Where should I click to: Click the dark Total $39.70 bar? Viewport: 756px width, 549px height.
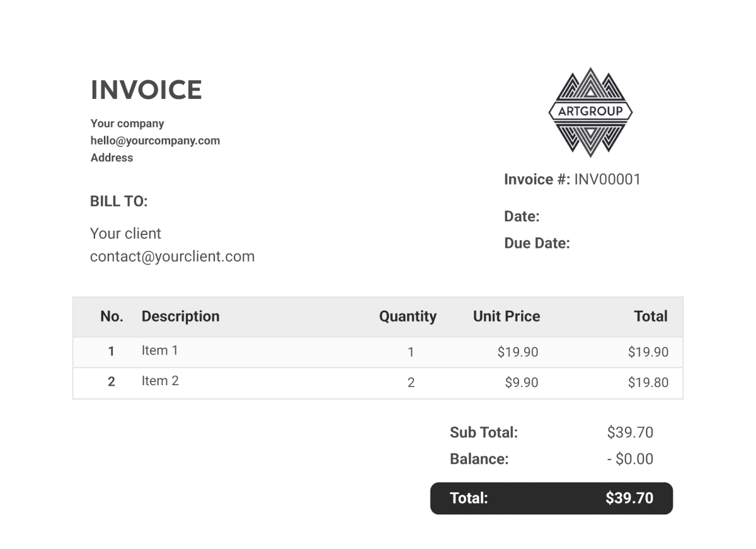click(x=551, y=499)
